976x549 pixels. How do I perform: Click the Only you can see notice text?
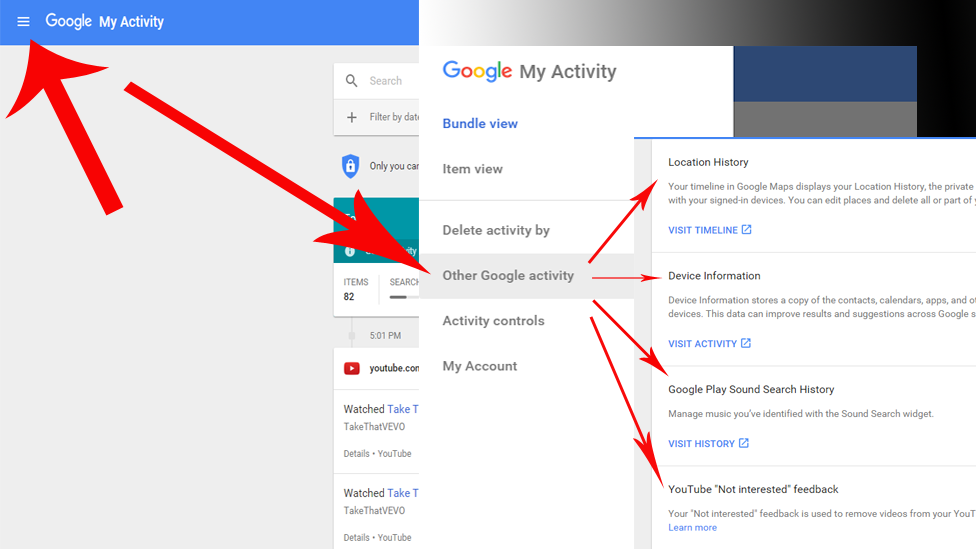[x=394, y=166]
